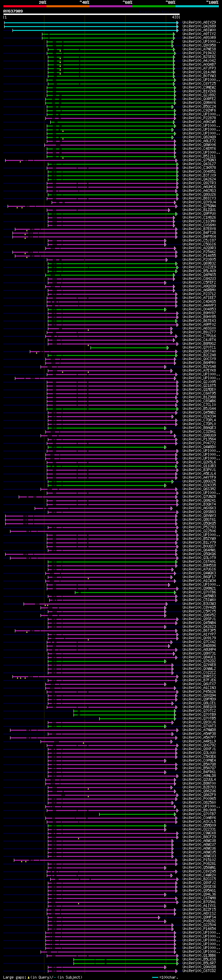Open hit UniRef100_A9TIY2
Screen dimensions: 222x980
click(199, 34)
